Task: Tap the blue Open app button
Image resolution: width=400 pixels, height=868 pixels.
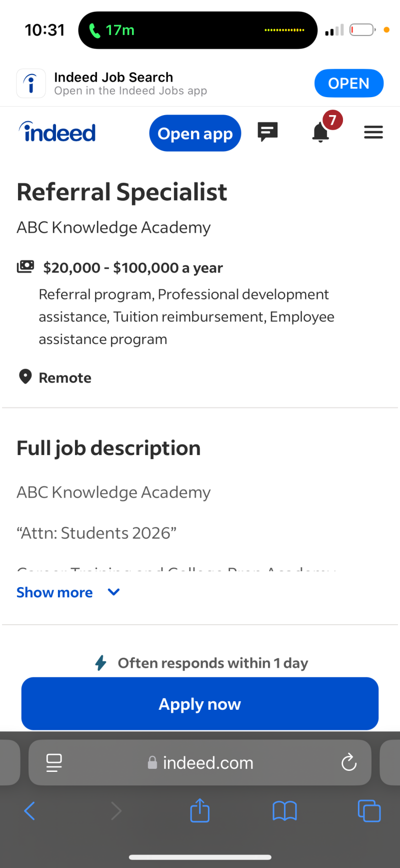Action: click(195, 133)
